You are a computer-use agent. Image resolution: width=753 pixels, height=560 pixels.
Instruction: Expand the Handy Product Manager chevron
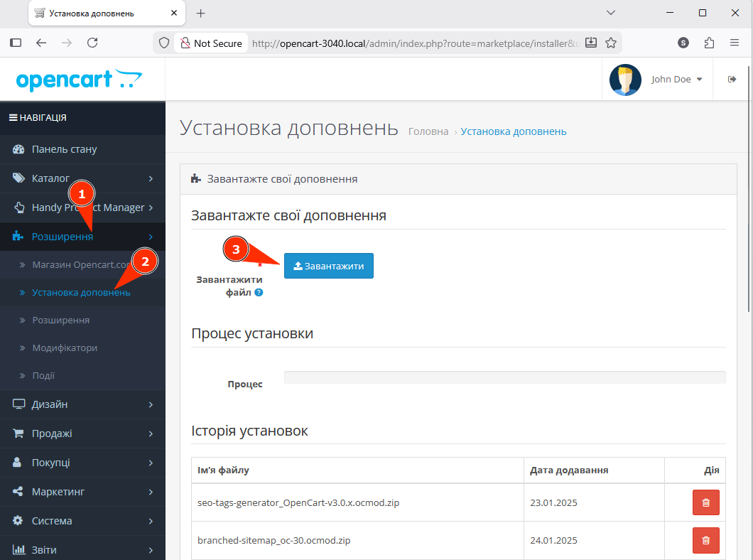point(151,208)
